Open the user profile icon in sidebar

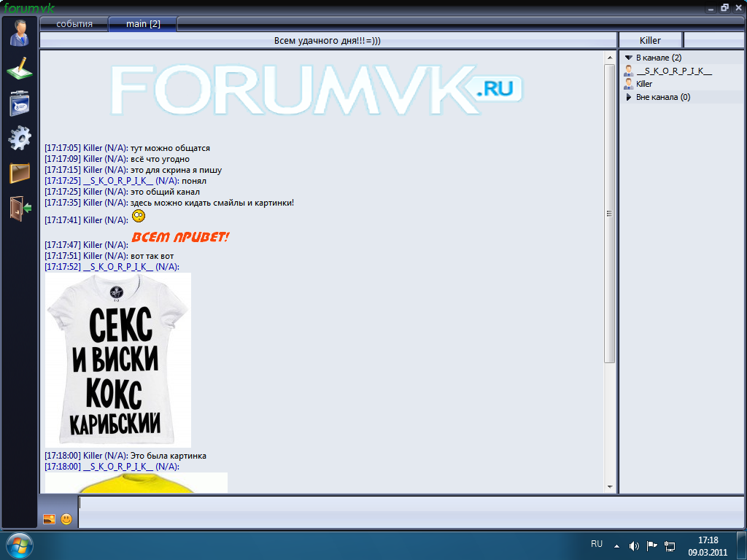coord(20,34)
